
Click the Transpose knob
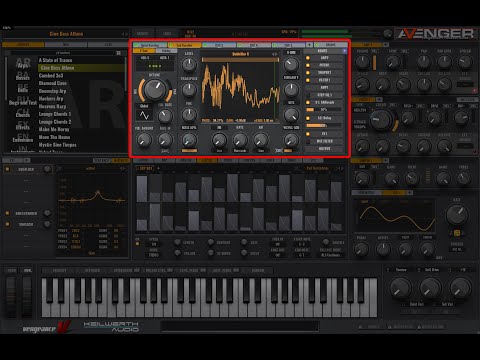point(189,90)
